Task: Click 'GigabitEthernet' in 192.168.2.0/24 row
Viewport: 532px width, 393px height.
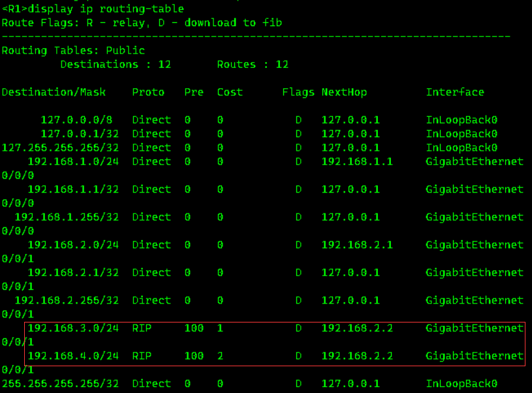Action: (x=475, y=245)
